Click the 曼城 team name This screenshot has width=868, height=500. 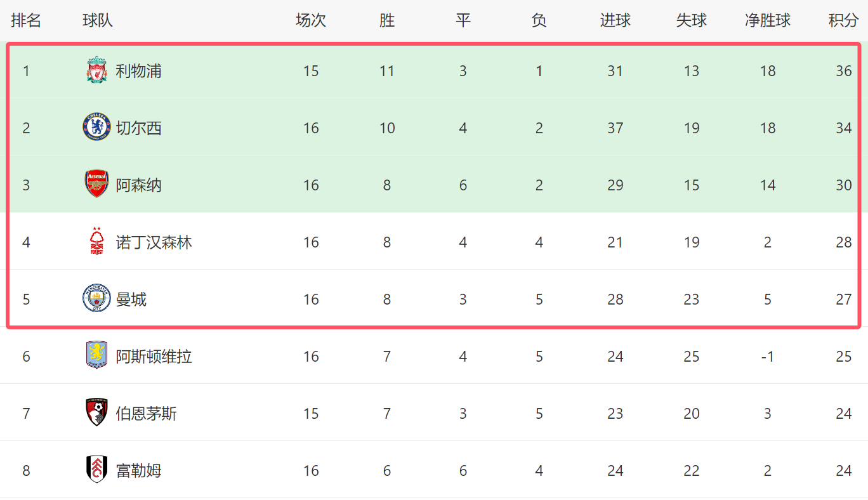131,299
